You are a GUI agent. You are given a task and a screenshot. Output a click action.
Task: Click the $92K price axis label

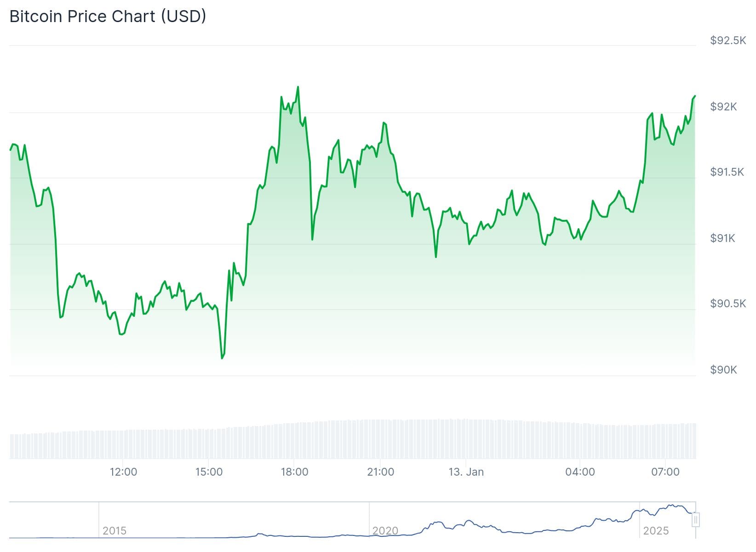(x=723, y=107)
